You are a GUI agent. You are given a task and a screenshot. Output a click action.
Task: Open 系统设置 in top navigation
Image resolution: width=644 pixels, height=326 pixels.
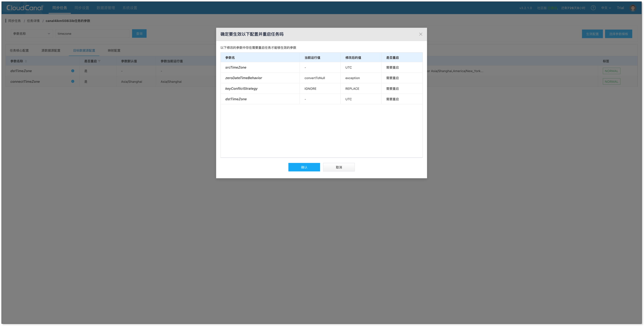click(x=129, y=8)
